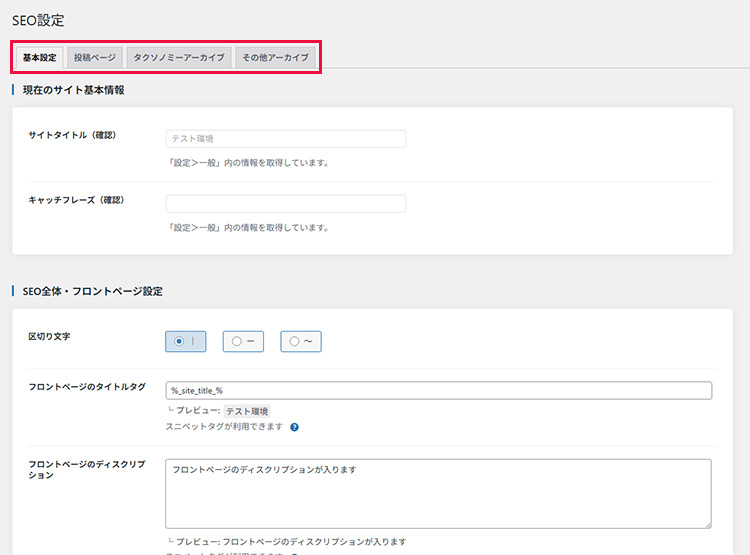Focus the キャッチフレーズ input field
The height and width of the screenshot is (555, 750).
point(285,204)
